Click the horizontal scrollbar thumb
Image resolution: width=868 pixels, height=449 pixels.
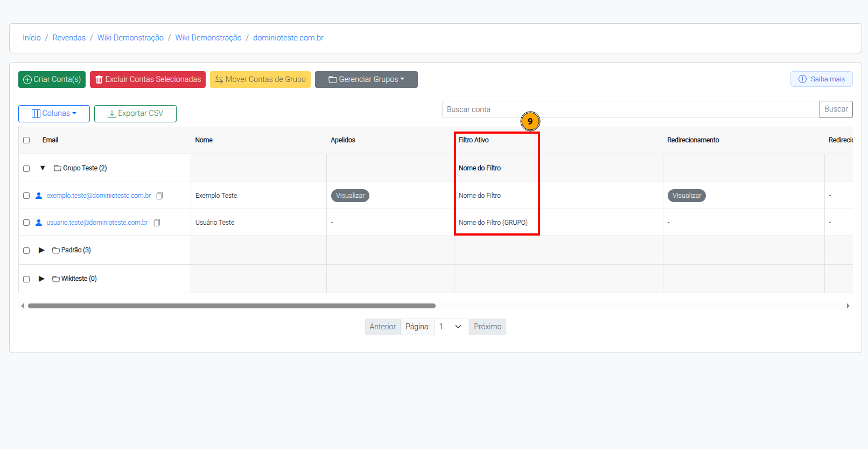tap(232, 306)
